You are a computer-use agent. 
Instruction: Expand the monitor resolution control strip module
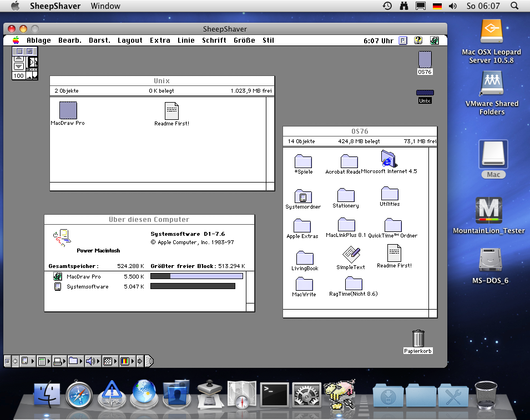click(x=110, y=361)
